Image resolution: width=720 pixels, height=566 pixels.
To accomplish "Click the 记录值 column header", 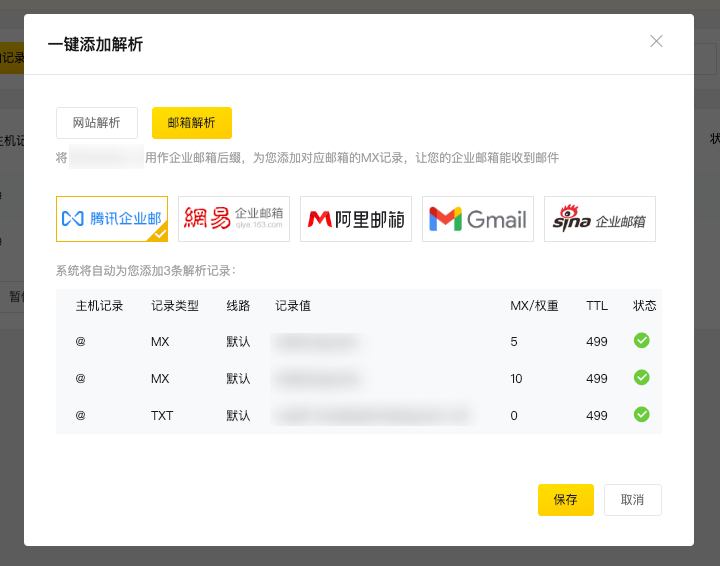I will pyautogui.click(x=293, y=306).
